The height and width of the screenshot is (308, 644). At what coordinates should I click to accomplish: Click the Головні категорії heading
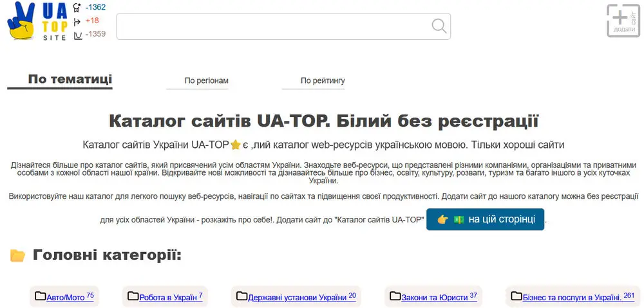pyautogui.click(x=107, y=255)
